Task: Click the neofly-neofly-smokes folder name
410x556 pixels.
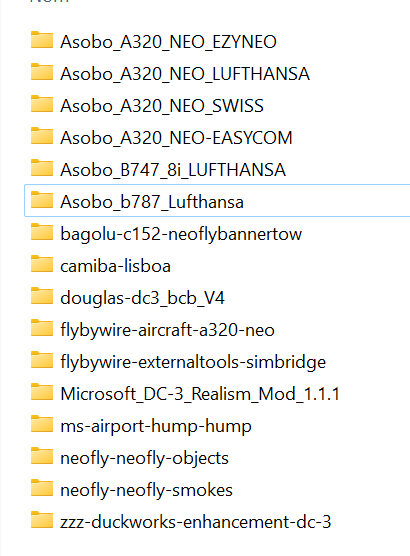Action: [x=146, y=490]
